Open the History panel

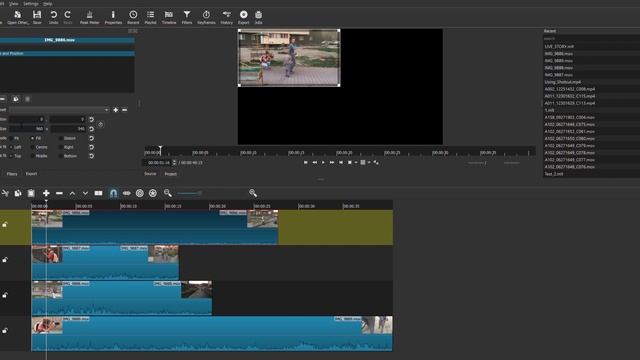[227, 17]
